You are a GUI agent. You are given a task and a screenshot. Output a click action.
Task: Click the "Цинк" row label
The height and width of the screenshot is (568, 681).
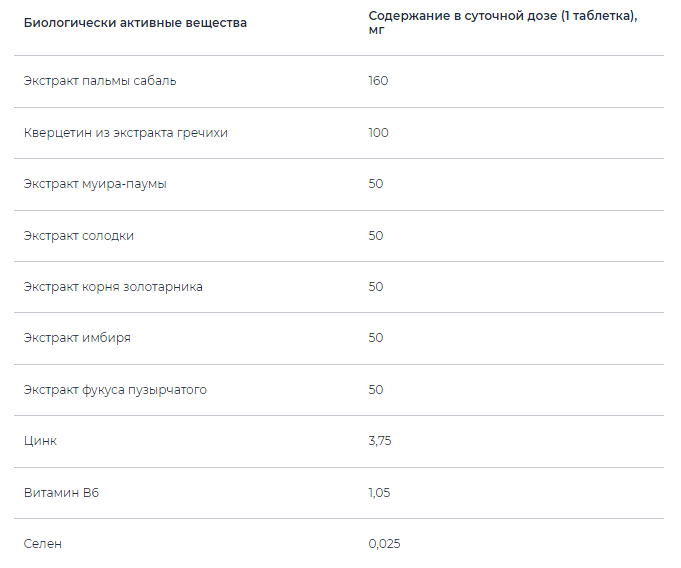pos(39,441)
